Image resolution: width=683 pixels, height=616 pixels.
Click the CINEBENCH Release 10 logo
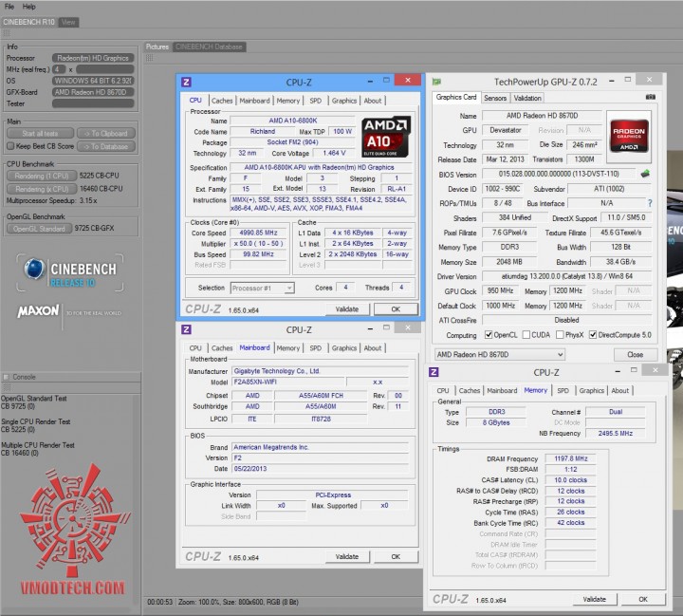click(x=69, y=273)
